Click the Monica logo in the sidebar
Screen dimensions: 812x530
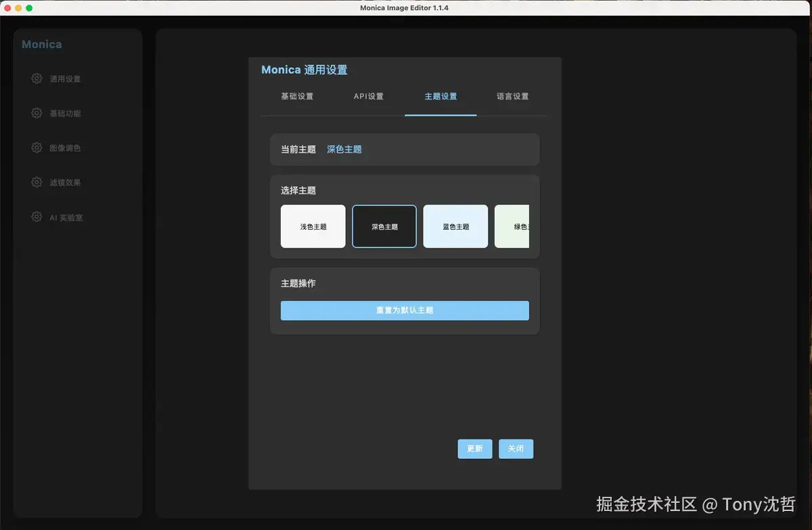tap(41, 44)
